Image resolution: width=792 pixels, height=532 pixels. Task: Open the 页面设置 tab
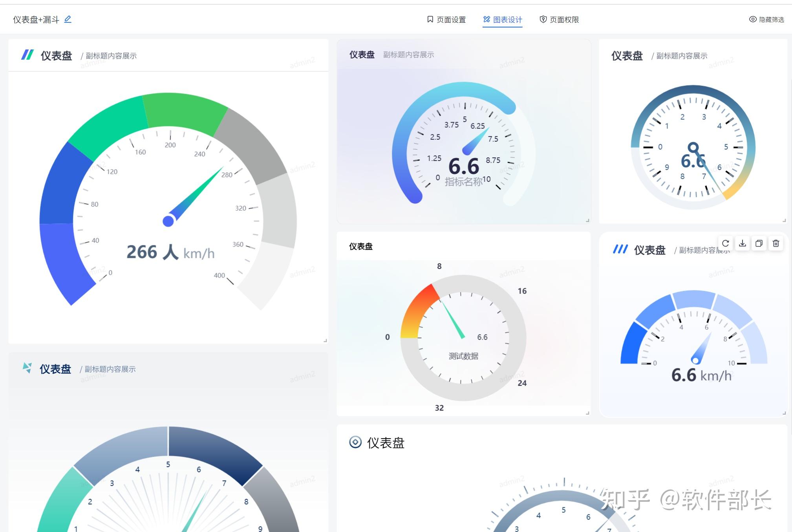click(446, 19)
